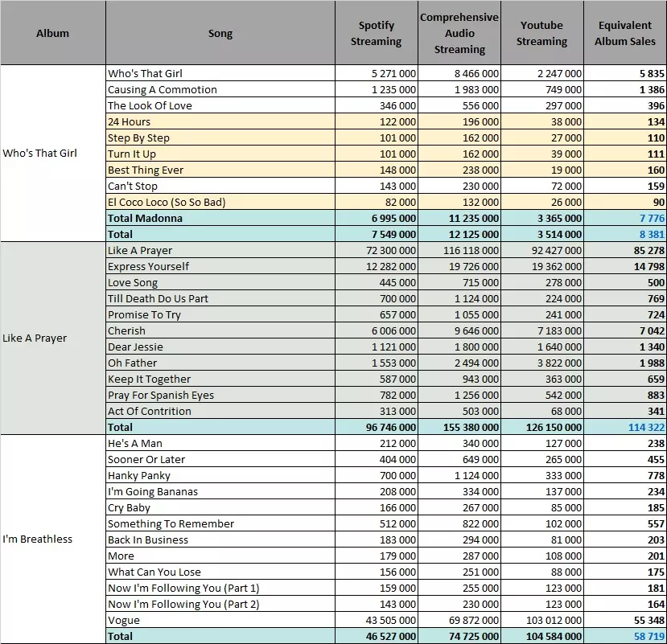Click the He's A Man song cell

point(220,443)
